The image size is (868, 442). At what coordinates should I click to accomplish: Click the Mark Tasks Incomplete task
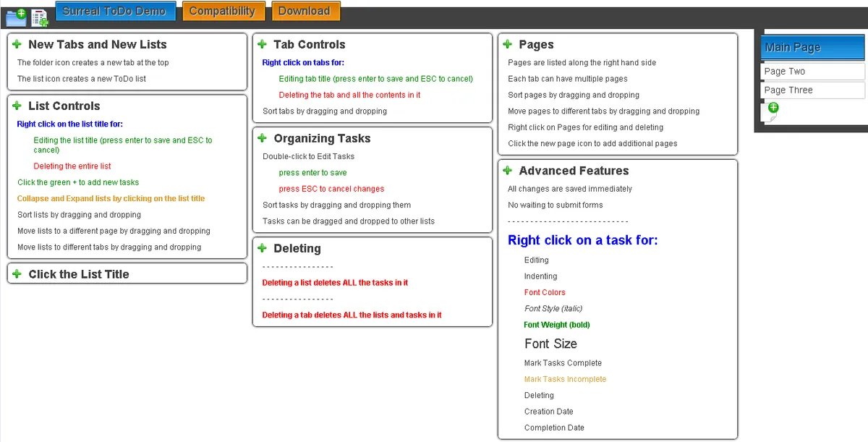(565, 378)
